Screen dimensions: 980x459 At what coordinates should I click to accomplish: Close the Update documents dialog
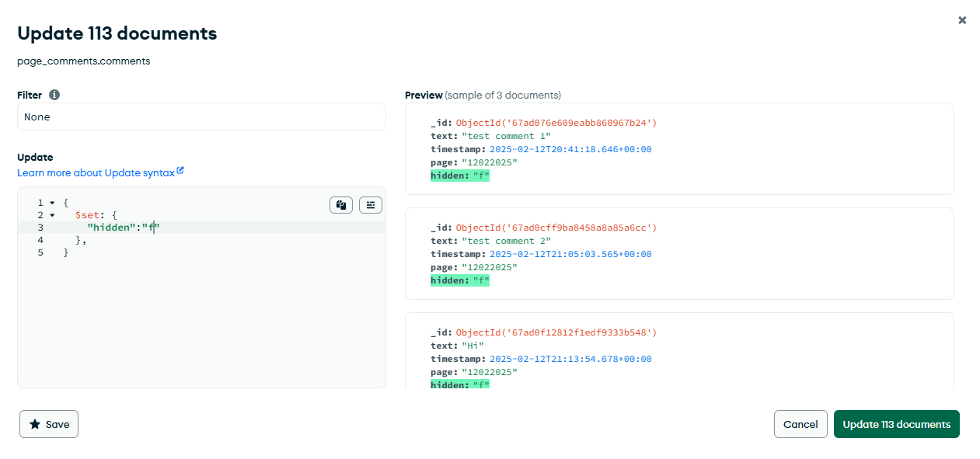pyautogui.click(x=962, y=20)
